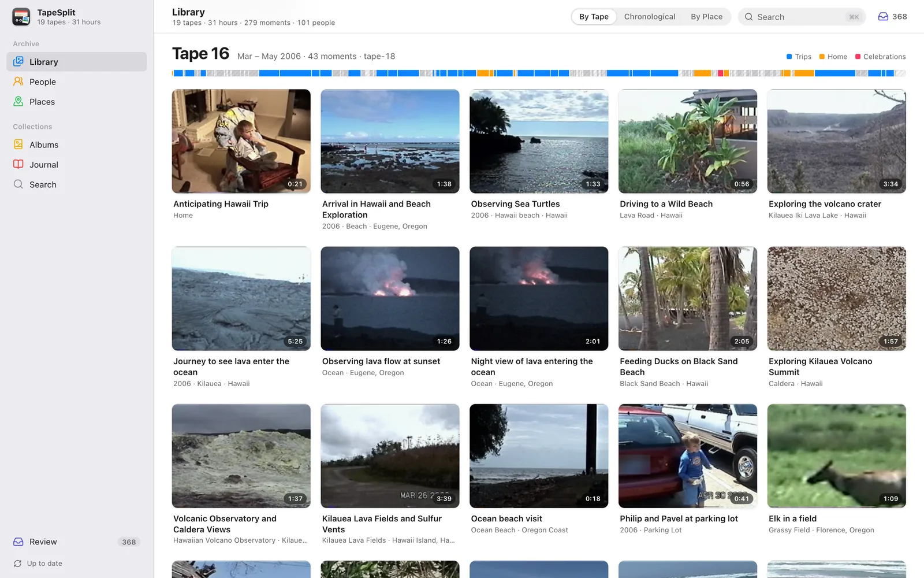
Task: Click the Home orange legend swatch
Action: [x=822, y=57]
